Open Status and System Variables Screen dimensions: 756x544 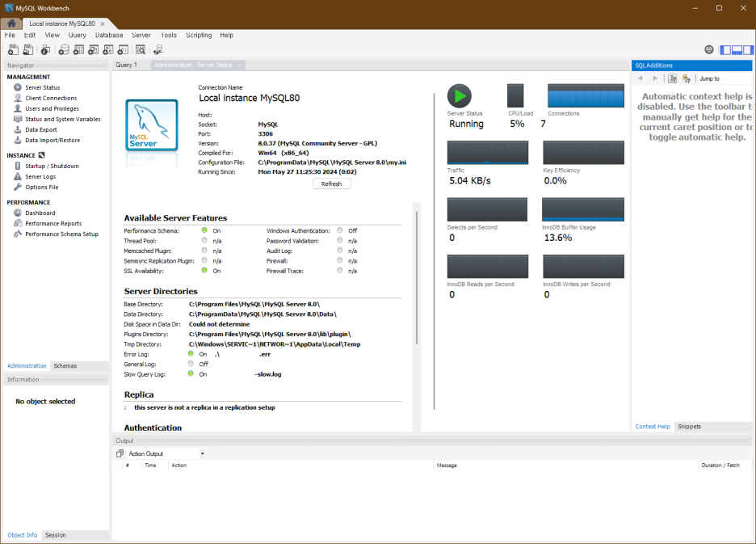coord(63,119)
